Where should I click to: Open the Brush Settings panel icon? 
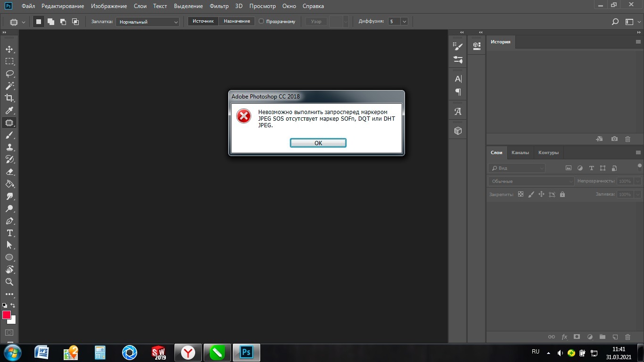point(458,46)
